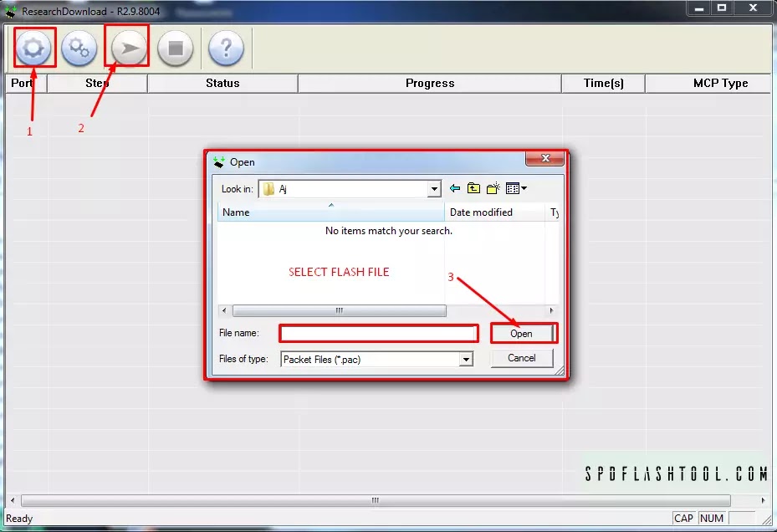Click the NUM status bar indicator

click(712, 518)
